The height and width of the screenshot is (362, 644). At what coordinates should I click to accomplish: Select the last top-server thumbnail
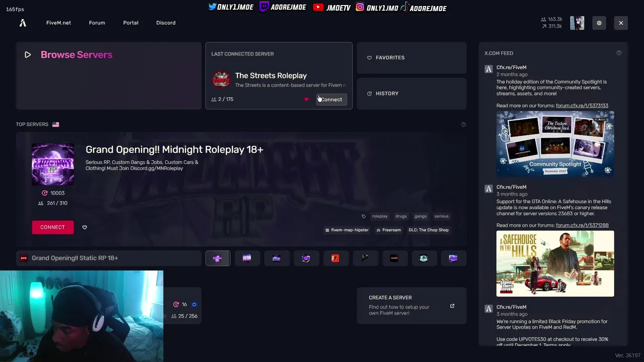(453, 258)
